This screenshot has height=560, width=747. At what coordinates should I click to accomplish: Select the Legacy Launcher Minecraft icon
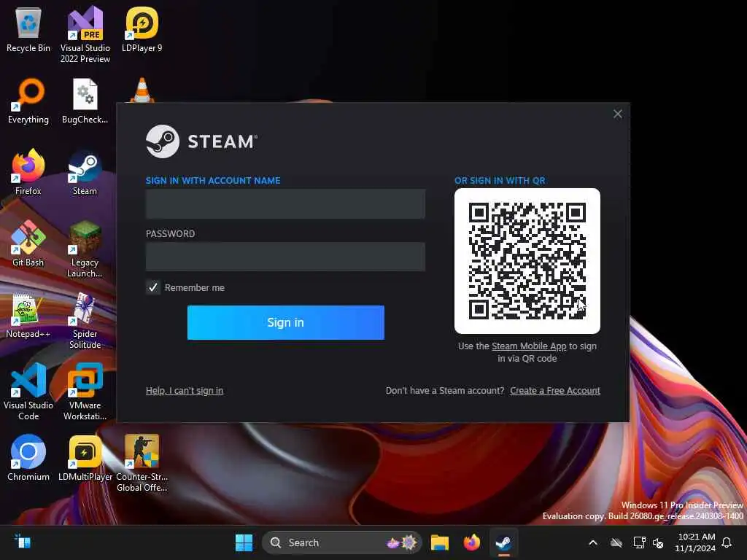(85, 249)
